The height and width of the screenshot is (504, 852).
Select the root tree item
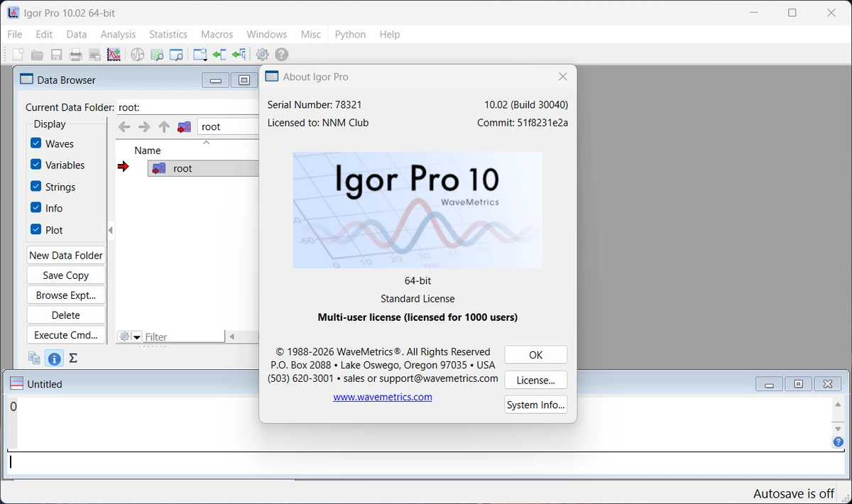[x=203, y=168]
